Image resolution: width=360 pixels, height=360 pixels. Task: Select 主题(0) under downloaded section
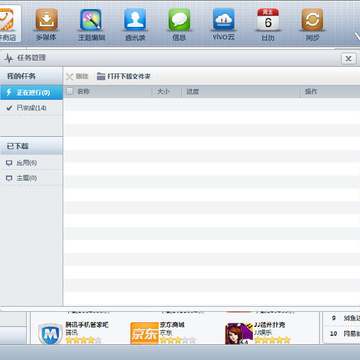(31, 178)
